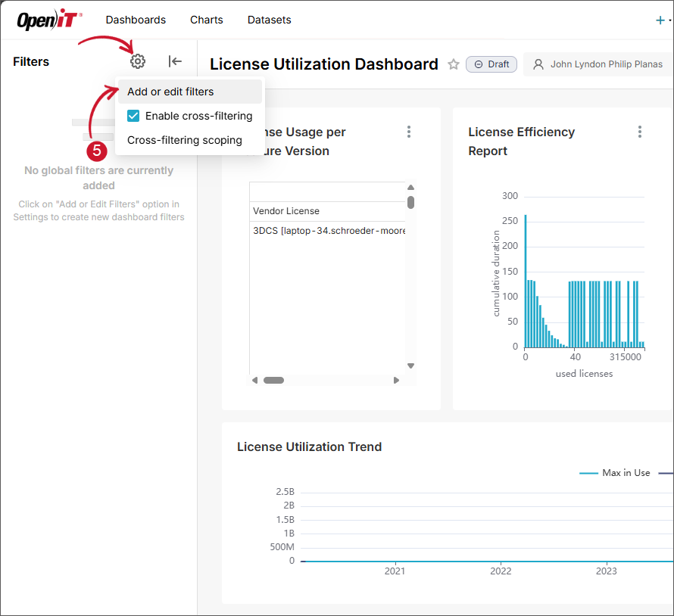Click the table's vertical scrollbar thumb
The height and width of the screenshot is (616, 674).
click(x=411, y=202)
